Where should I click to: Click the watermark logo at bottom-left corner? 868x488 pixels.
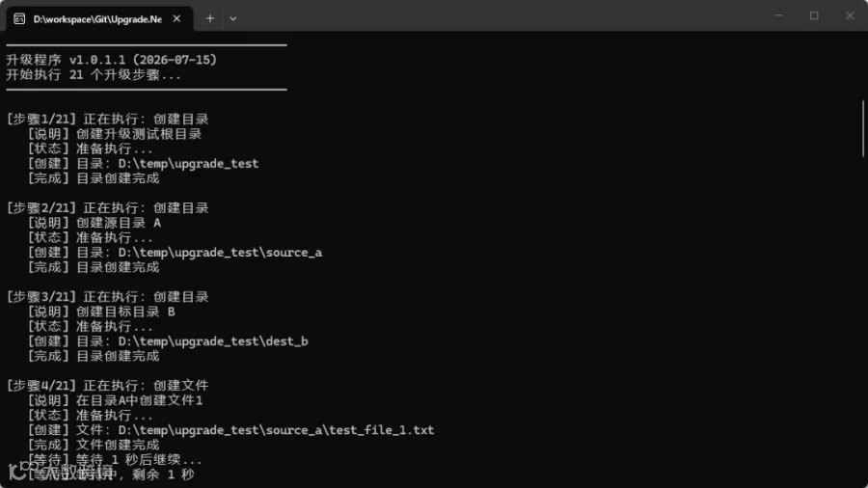(16, 471)
